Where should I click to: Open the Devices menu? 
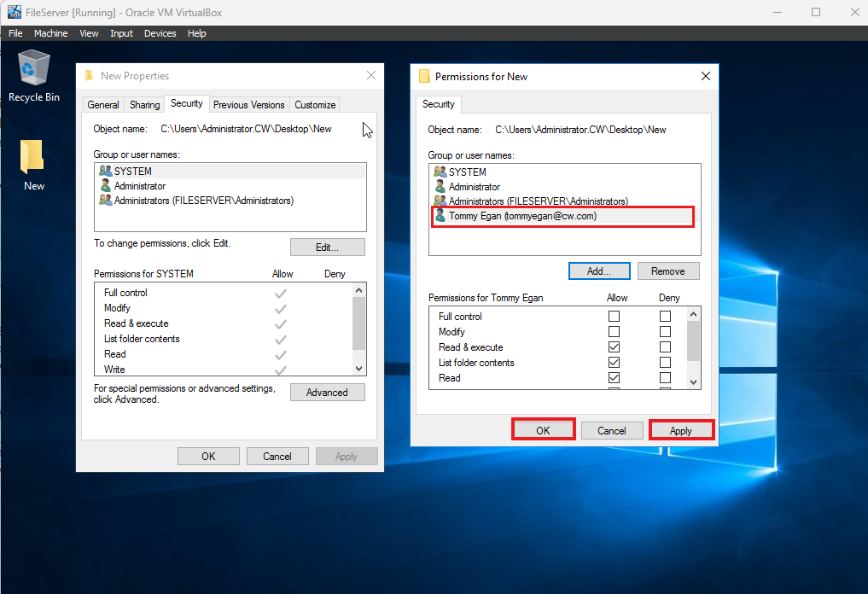point(160,33)
